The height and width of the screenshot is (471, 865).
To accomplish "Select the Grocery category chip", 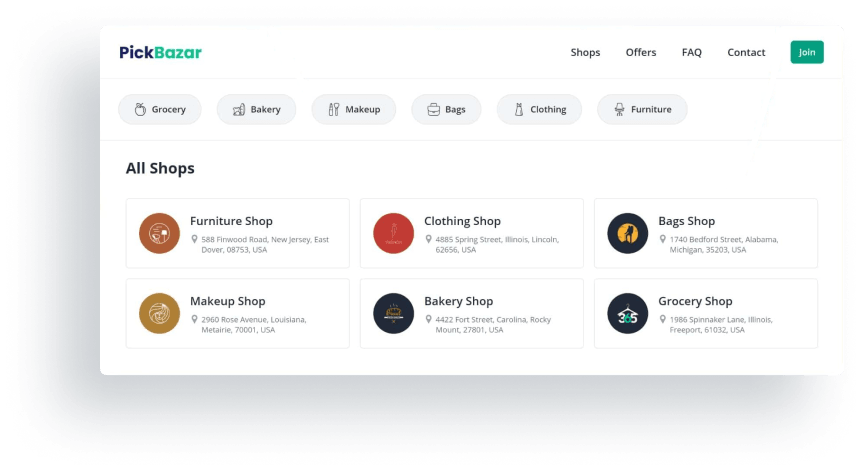I will (160, 109).
